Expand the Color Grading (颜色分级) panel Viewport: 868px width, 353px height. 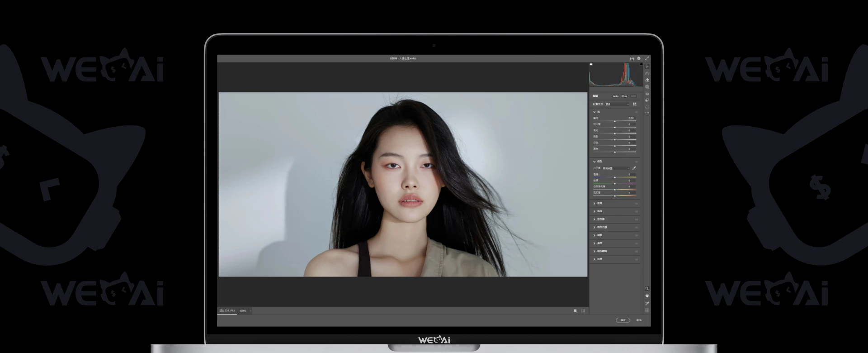tap(594, 227)
